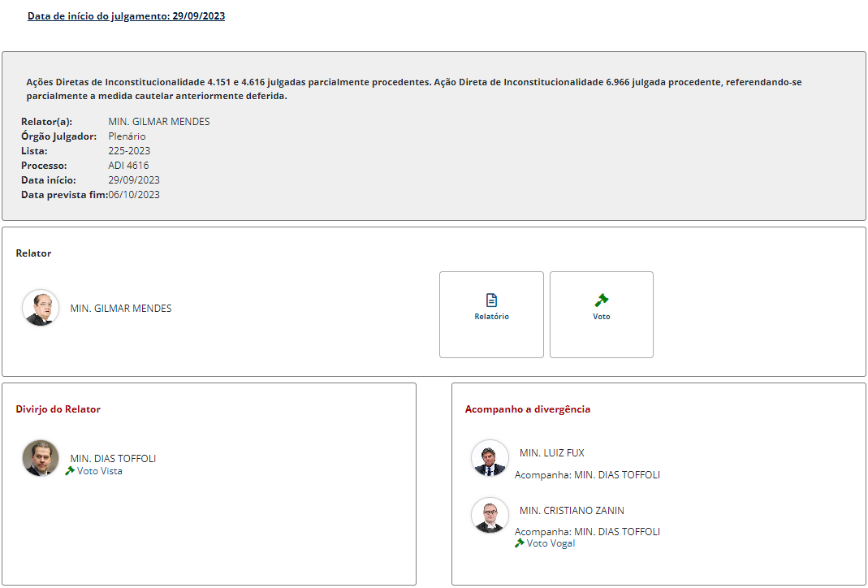Click the name MIN. CRISTIANO ZANIN
868x588 pixels.
pyautogui.click(x=572, y=511)
